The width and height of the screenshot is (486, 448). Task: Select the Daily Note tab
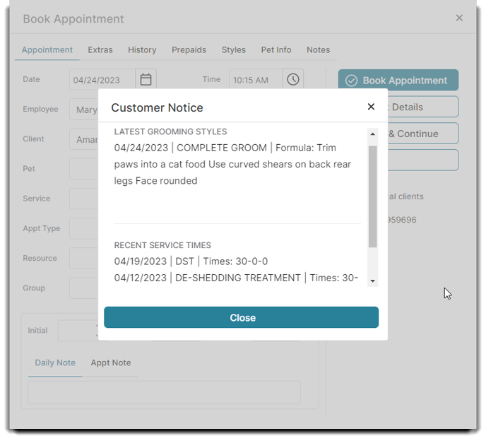[x=55, y=362]
